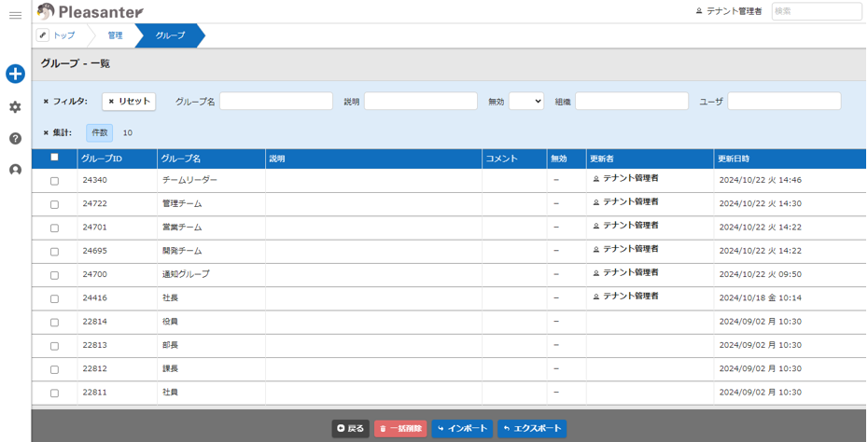Click the Pleasanter logo
Image resolution: width=868 pixels, height=442 pixels.
coord(91,12)
